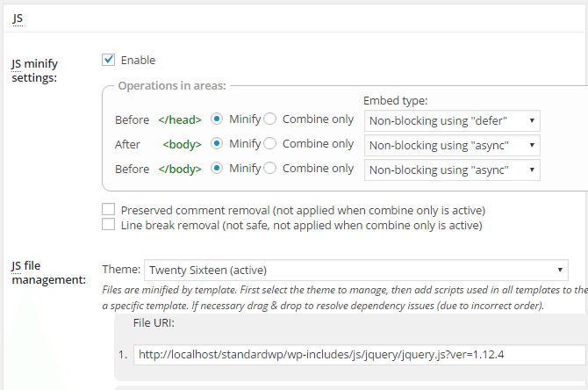The height and width of the screenshot is (390, 588).
Task: Select Minify for Before </body> area
Action: [217, 168]
